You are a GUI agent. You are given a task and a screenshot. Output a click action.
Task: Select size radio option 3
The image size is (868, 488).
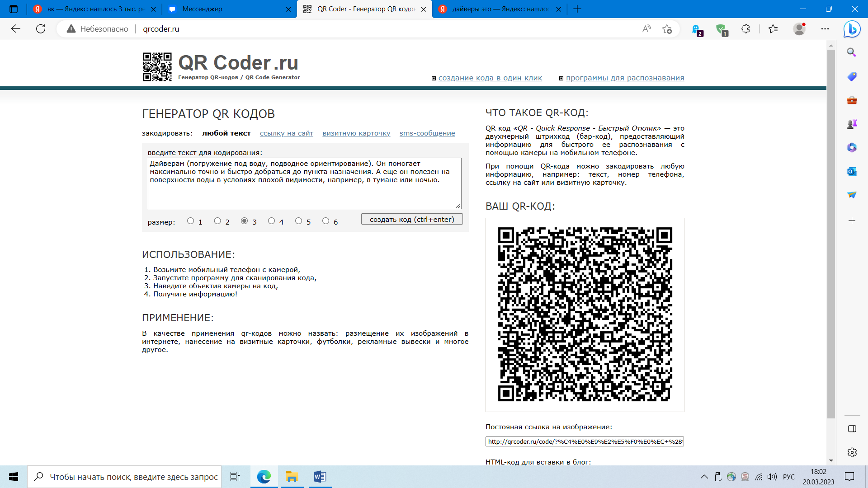244,221
